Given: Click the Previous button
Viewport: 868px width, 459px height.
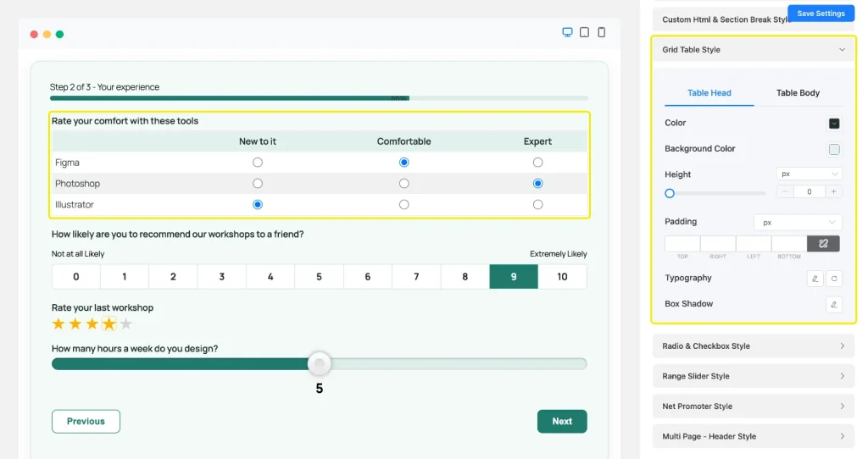Looking at the screenshot, I should pos(86,422).
